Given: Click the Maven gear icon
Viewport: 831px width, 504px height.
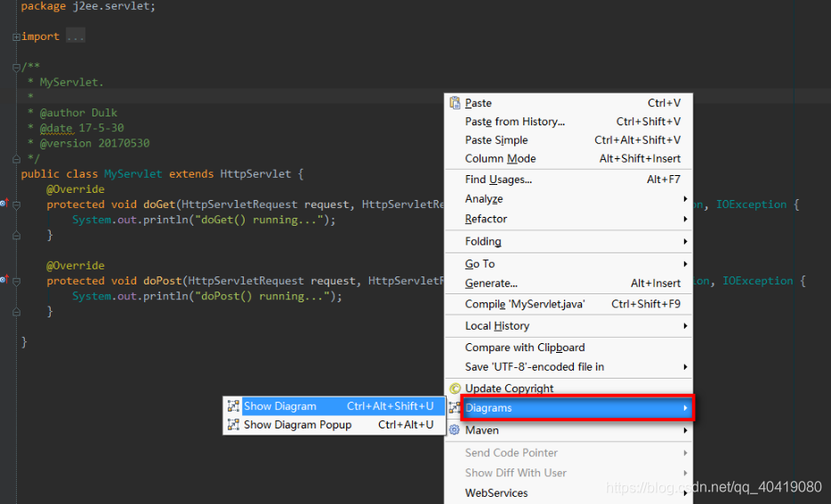Looking at the screenshot, I should [x=455, y=430].
